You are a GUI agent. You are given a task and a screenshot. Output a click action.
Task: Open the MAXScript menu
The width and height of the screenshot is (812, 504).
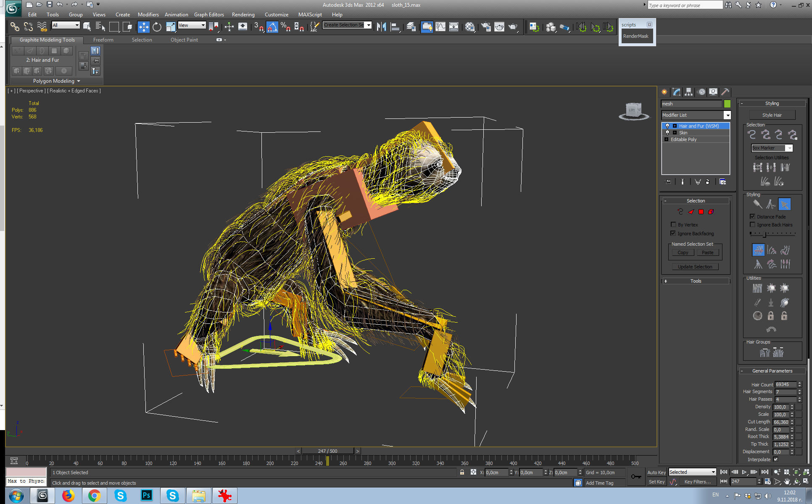310,15
